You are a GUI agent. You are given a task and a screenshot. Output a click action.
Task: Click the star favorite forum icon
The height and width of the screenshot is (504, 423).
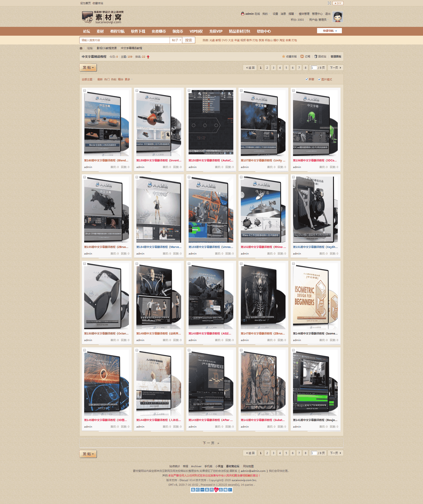[284, 57]
